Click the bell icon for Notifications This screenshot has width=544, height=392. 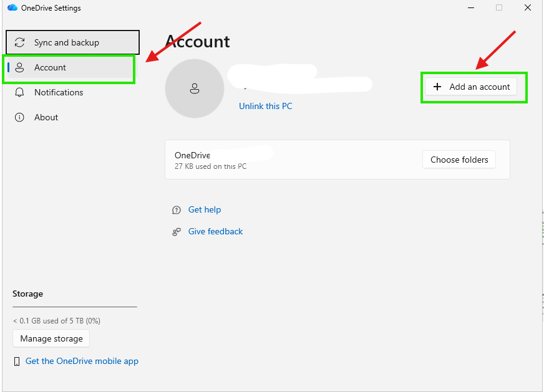(19, 92)
